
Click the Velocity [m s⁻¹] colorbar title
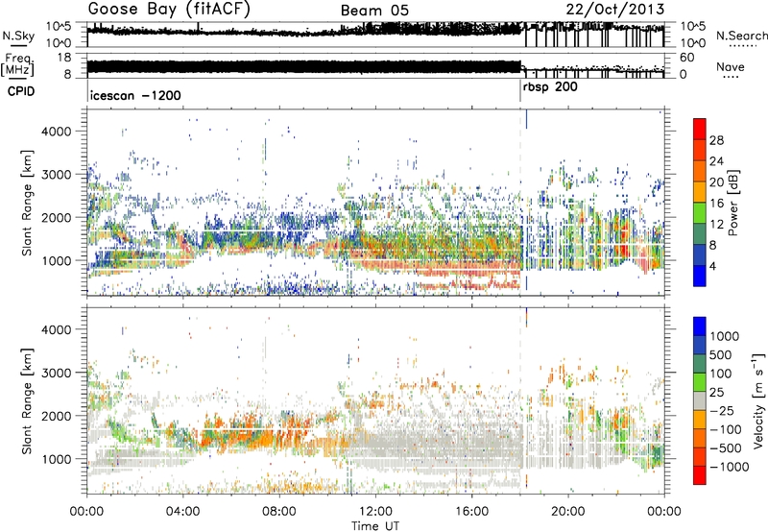[758, 400]
